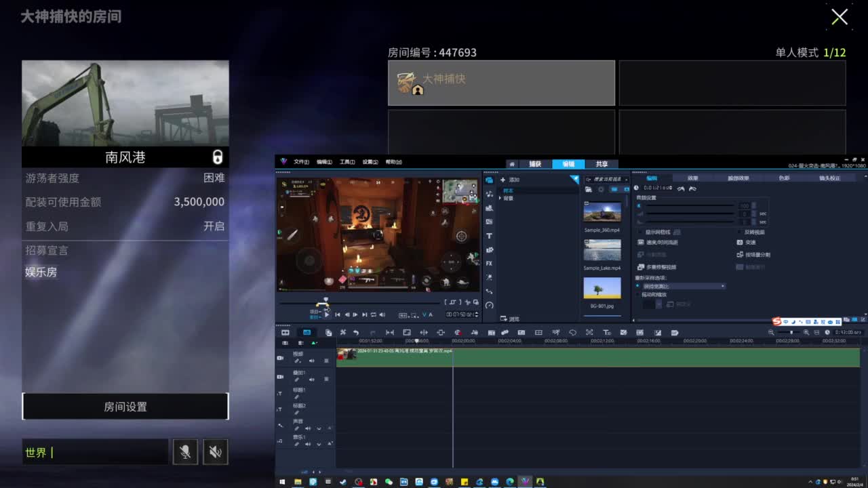Click the undo arrow in timeline toolbar
The image size is (868, 488).
356,332
